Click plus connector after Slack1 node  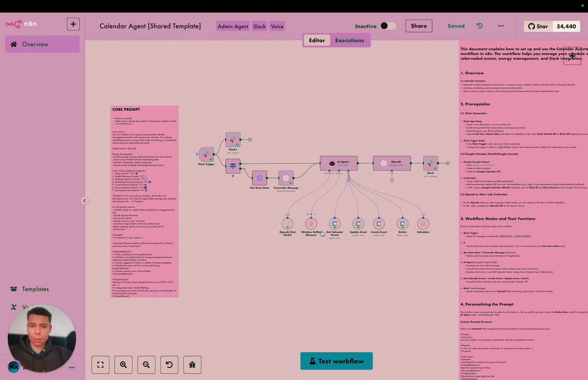point(250,139)
